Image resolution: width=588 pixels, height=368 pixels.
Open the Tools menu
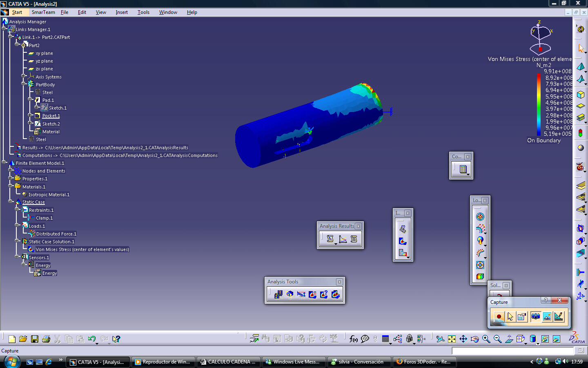click(143, 12)
